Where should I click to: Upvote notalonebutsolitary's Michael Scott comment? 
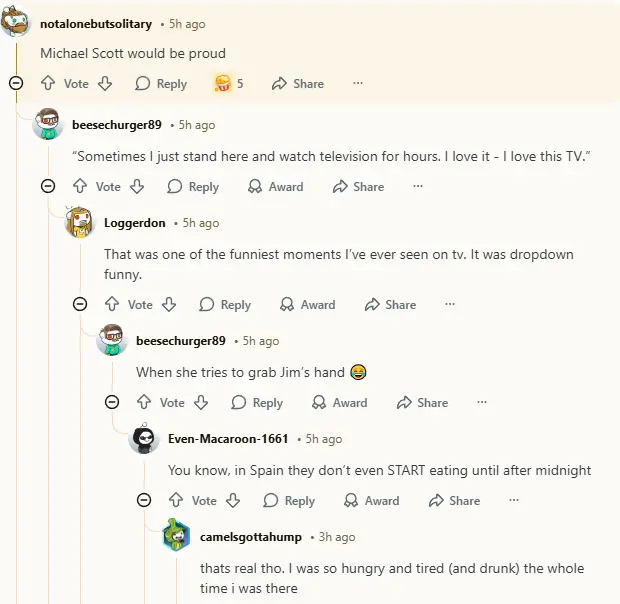48,84
